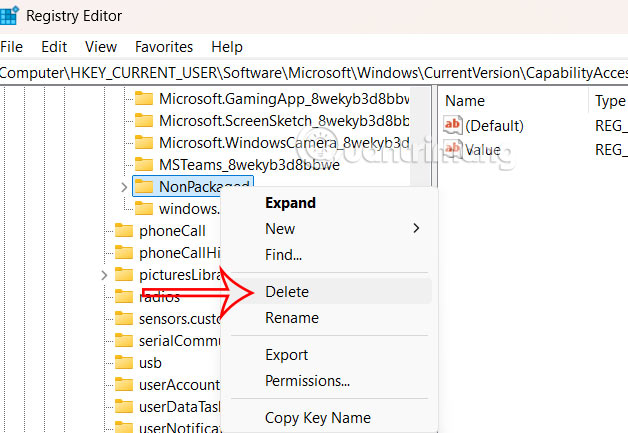Open the View menu
Screen dimensions: 628x433
coord(101,47)
